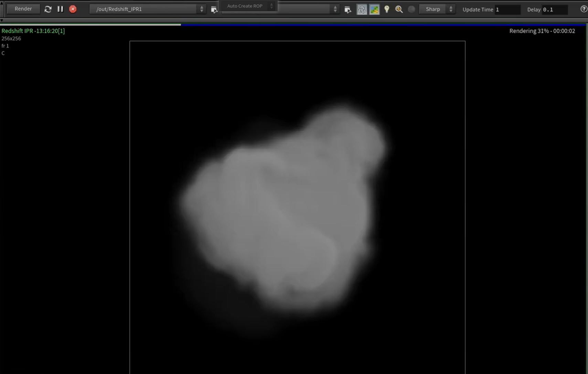Restart the render with the refresh icon
This screenshot has height=374, width=588.
48,9
